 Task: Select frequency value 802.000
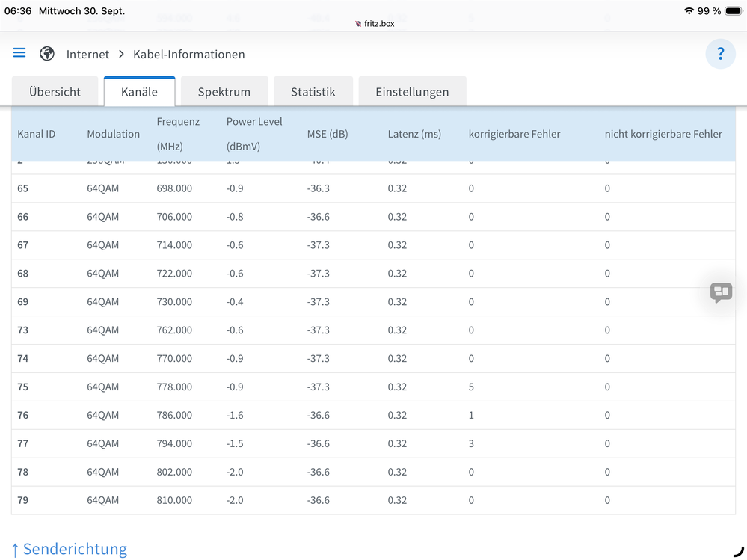click(174, 472)
